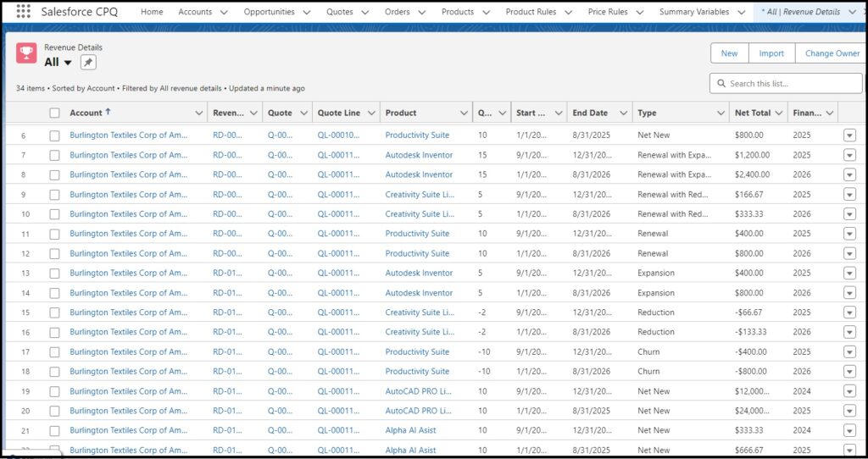This screenshot has height=459, width=868.
Task: Tick the select-all checkbox in header
Action: pos(54,113)
